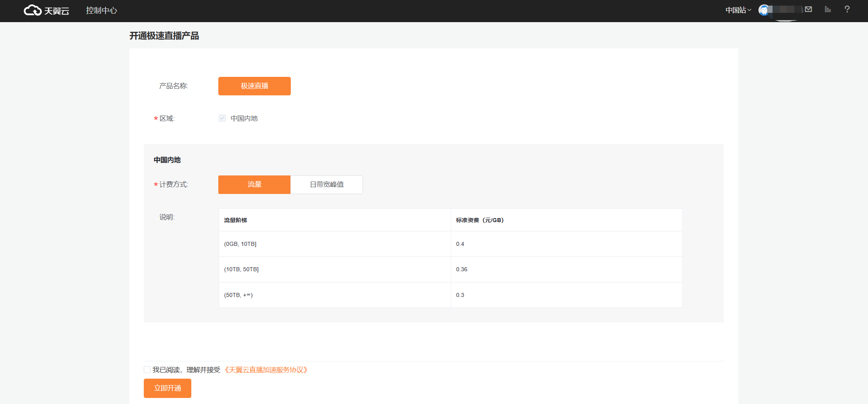Click the 开通极速直播产品 page title

164,36
